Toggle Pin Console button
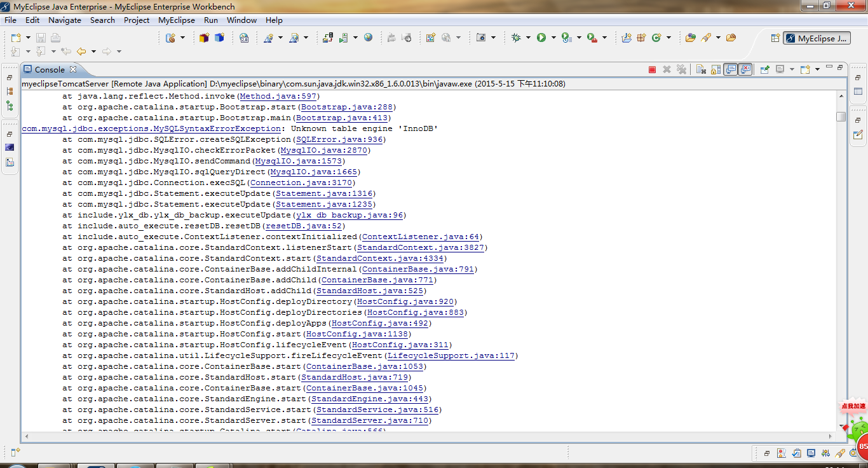Screen dimensions: 868x468 point(764,69)
